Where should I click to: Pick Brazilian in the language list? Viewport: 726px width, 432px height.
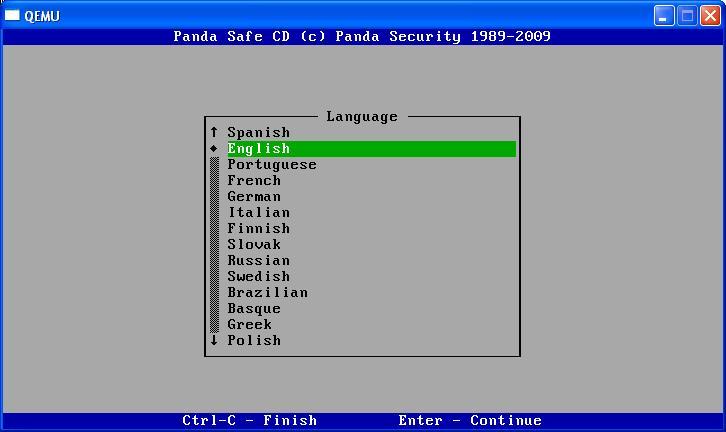(x=267, y=293)
